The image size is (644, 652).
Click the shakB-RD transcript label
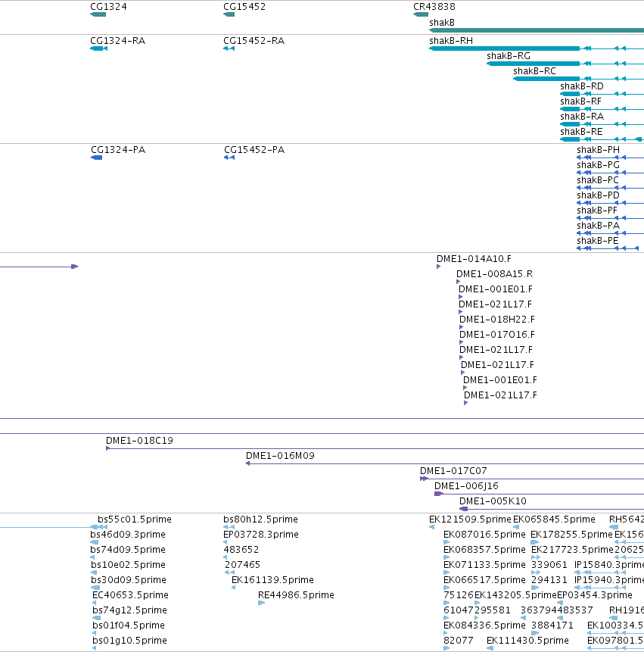582,86
